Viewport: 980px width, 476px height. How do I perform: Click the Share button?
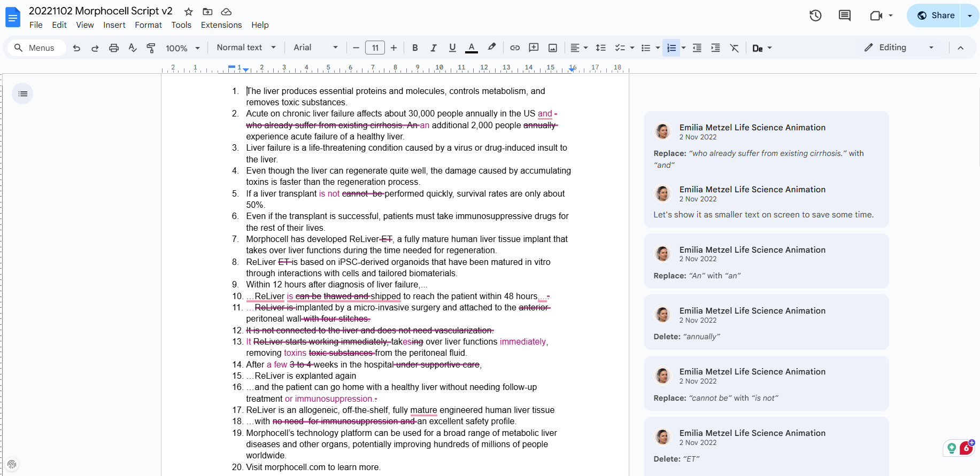936,15
